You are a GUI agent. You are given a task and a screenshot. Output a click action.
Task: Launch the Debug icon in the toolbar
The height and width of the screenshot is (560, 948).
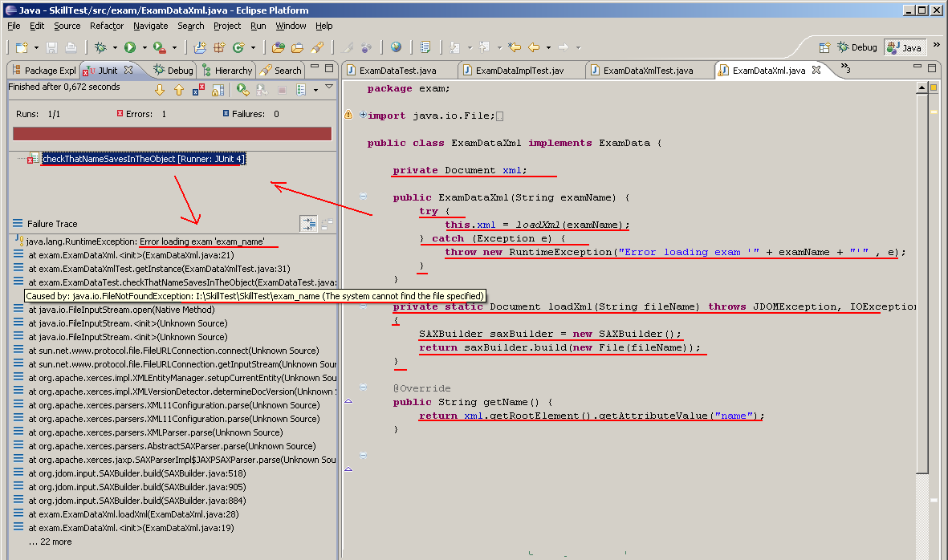tap(99, 47)
